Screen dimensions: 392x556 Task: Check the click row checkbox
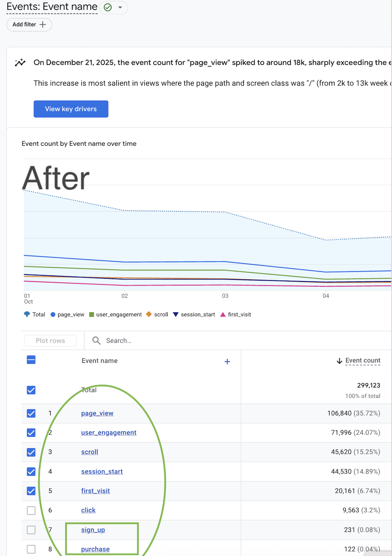31,511
